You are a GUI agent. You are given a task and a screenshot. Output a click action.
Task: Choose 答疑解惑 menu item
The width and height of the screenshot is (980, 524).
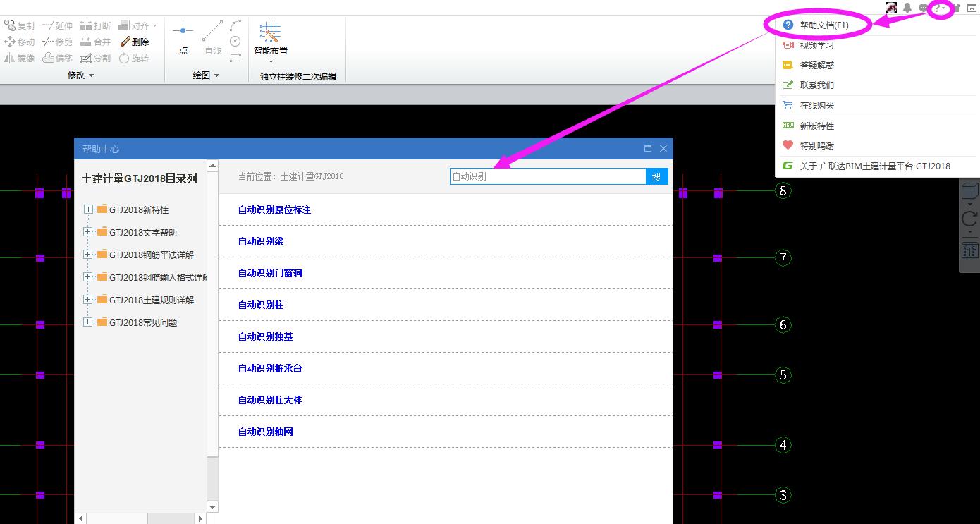click(877, 65)
